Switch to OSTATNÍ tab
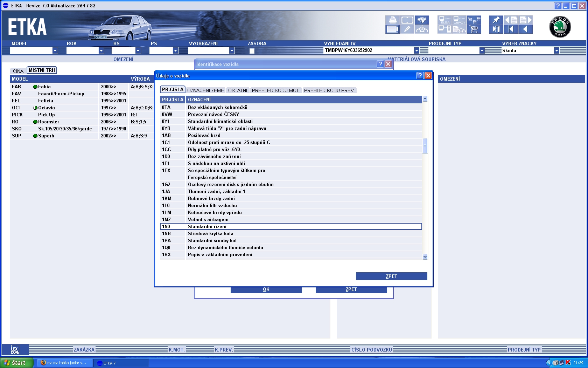 click(238, 90)
